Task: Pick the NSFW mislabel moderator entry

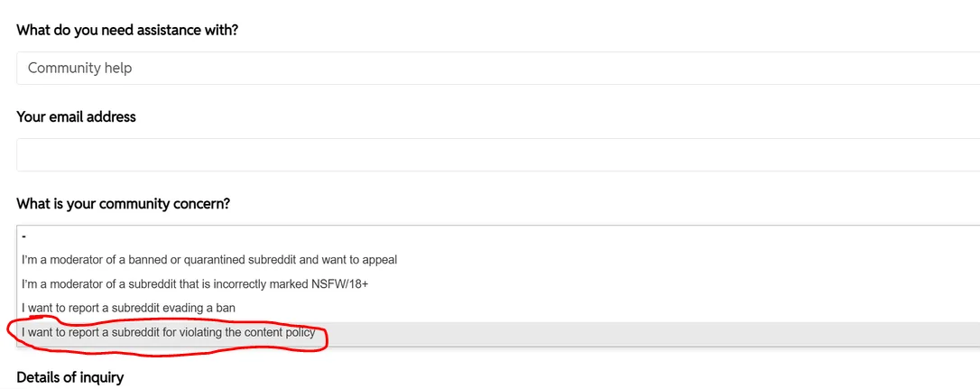Action: point(195,284)
